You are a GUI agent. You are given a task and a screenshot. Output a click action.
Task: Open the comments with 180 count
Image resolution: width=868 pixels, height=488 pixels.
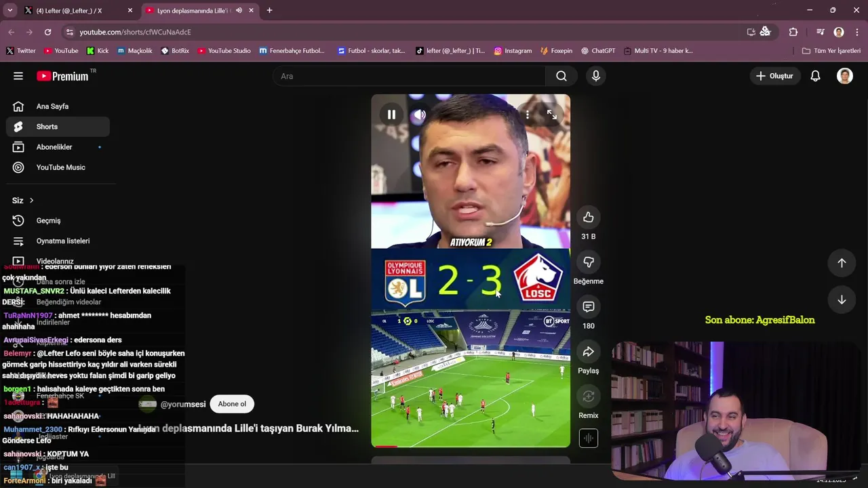(x=588, y=307)
